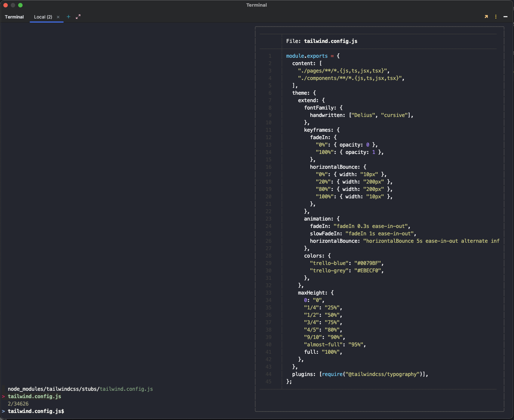Open the terminal options kebab menu

click(x=496, y=17)
